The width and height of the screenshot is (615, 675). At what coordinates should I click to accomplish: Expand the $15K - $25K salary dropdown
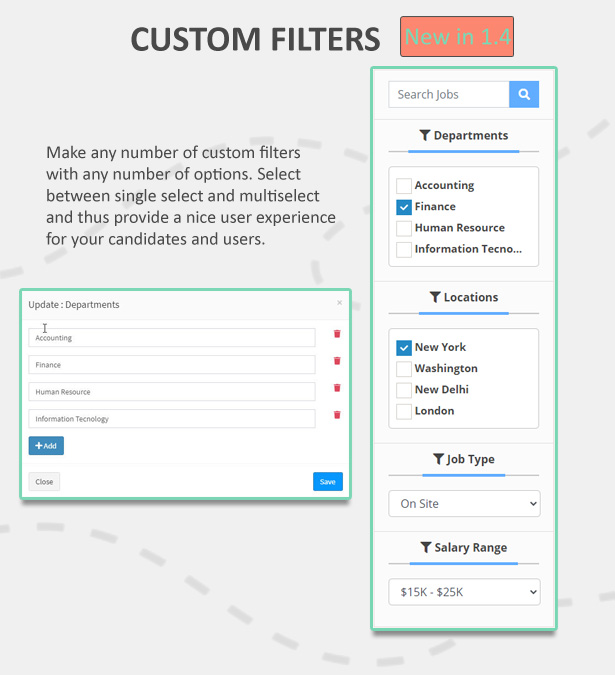[464, 592]
